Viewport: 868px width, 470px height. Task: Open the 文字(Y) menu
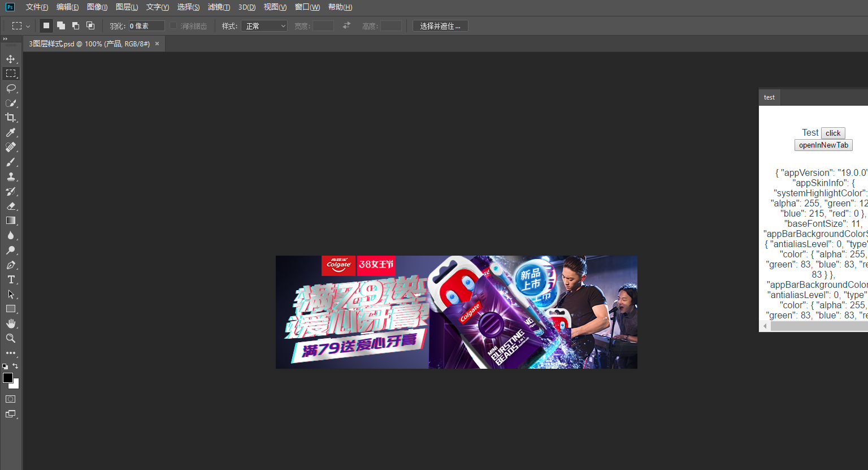[157, 7]
